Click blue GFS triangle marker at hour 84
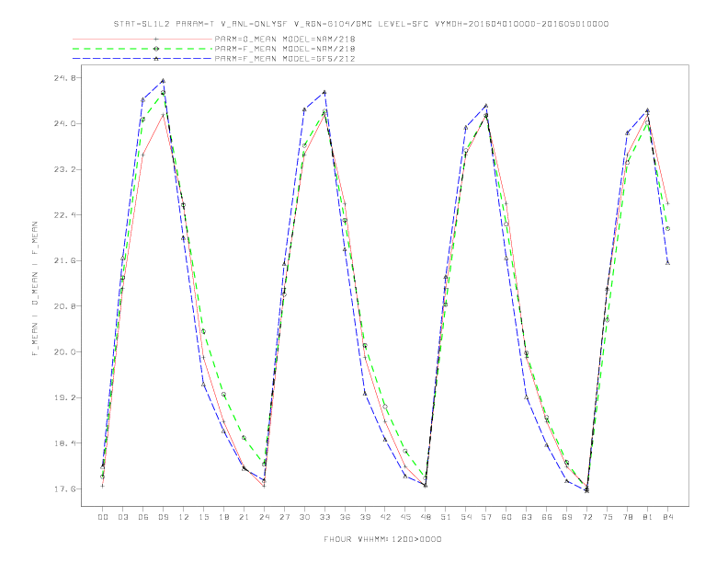Image resolution: width=728 pixels, height=563 pixels. click(x=667, y=263)
